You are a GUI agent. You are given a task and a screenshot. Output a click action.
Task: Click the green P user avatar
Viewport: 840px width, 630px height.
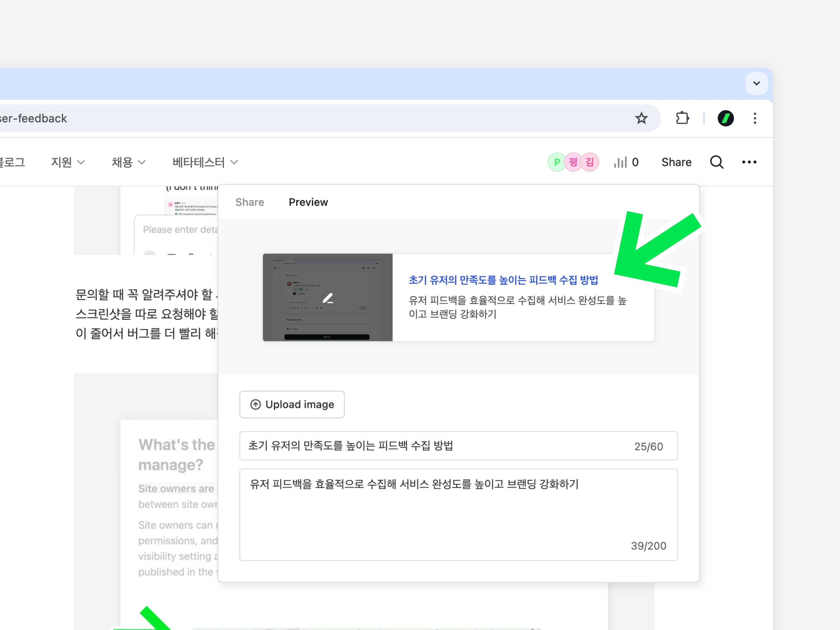[556, 162]
